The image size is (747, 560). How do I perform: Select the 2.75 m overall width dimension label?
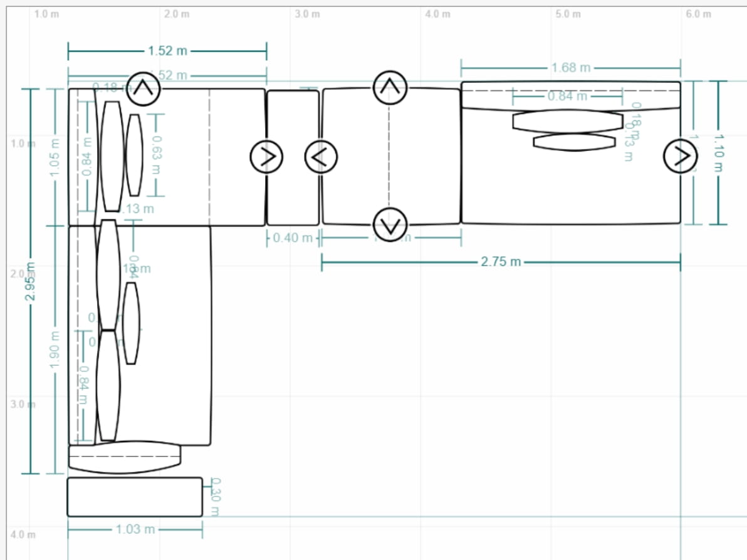pyautogui.click(x=501, y=262)
